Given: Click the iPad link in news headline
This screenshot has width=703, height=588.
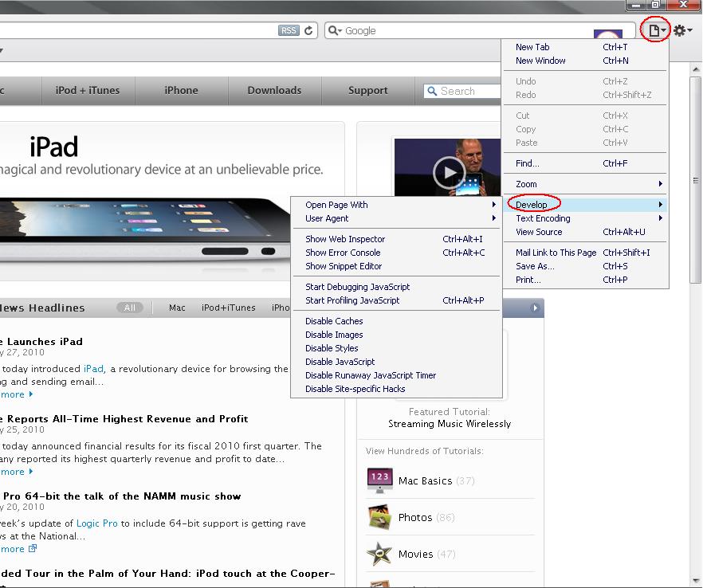Looking at the screenshot, I should (93, 369).
